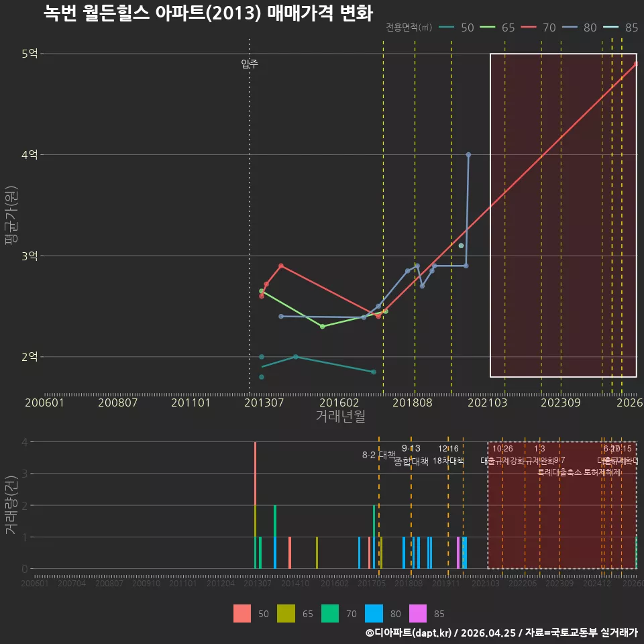The width and height of the screenshot is (644, 644).
Task: Toggle the 85㎡ cyan line legend entry
Action: [x=620, y=28]
